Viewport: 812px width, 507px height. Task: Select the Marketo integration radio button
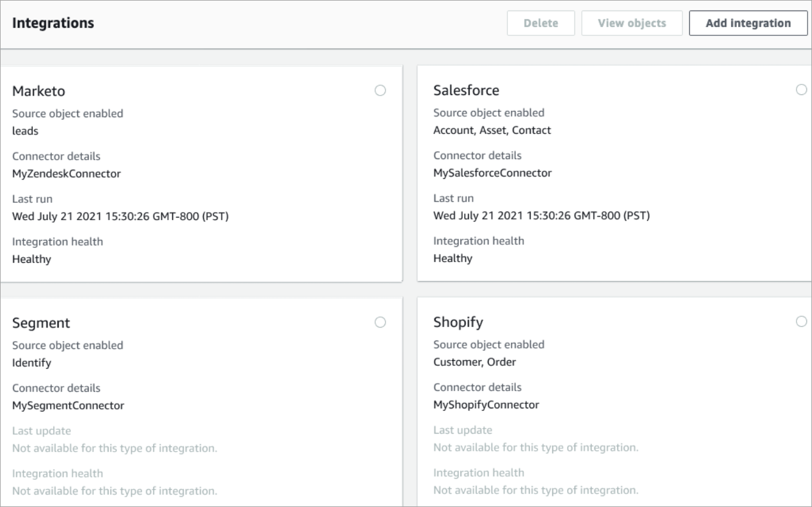pos(381,90)
